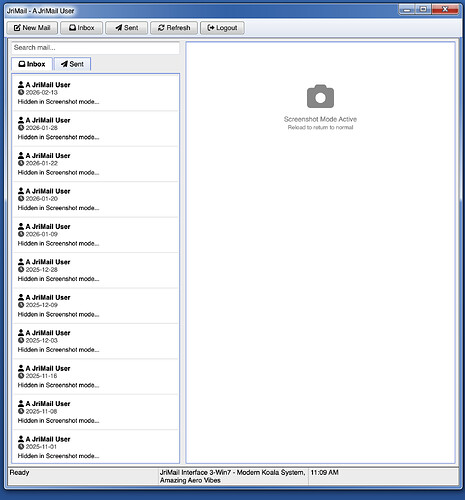Click the circular arrows Refresh icon
Screen dimensions: 465x500
(161, 28)
